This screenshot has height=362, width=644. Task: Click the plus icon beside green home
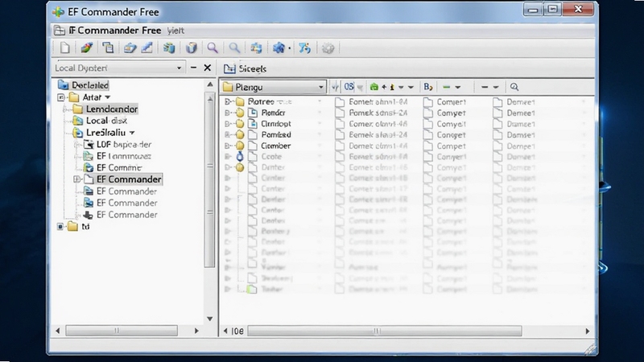[x=384, y=87]
